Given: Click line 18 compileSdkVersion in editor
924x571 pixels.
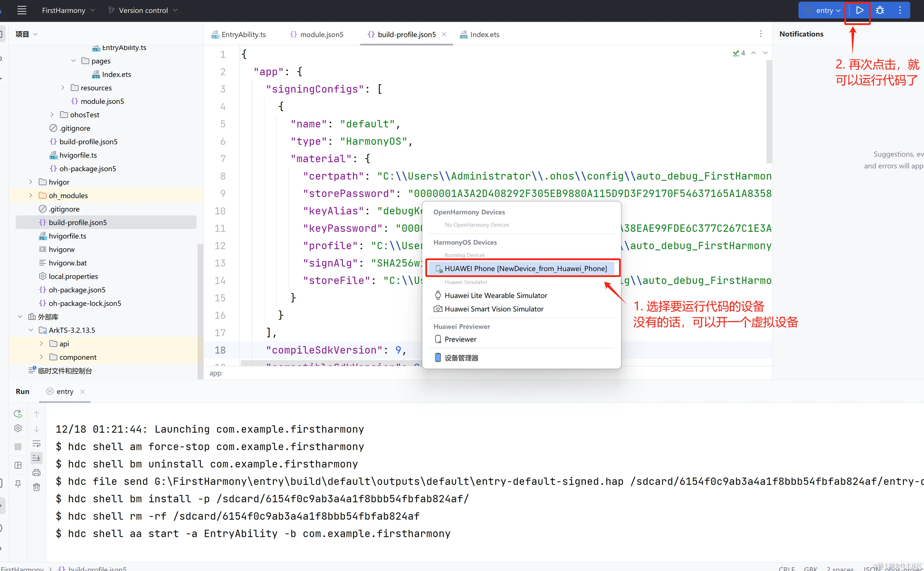Looking at the screenshot, I should tap(336, 350).
